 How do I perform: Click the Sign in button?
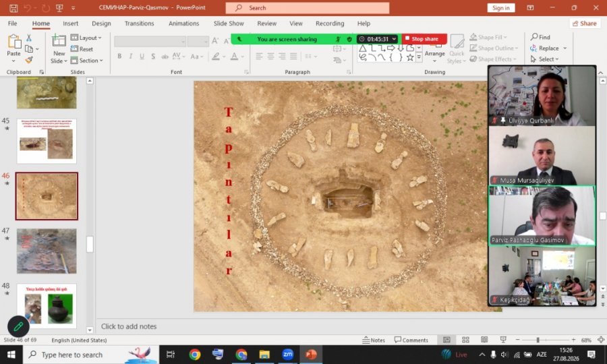pyautogui.click(x=501, y=7)
